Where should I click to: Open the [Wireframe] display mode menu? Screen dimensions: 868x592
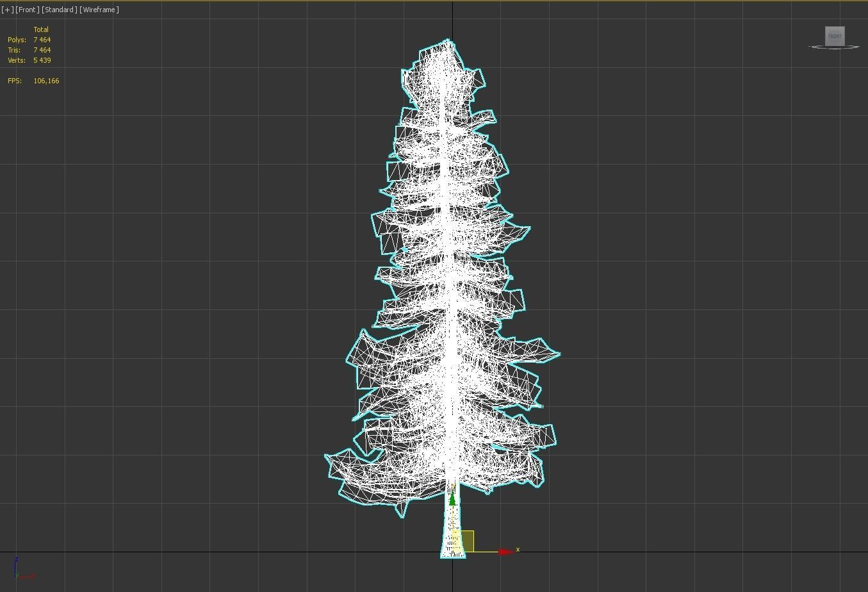tap(99, 10)
